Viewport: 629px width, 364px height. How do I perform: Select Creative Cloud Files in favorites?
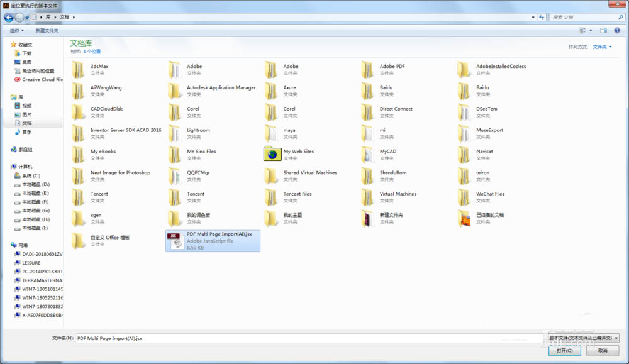[x=38, y=79]
